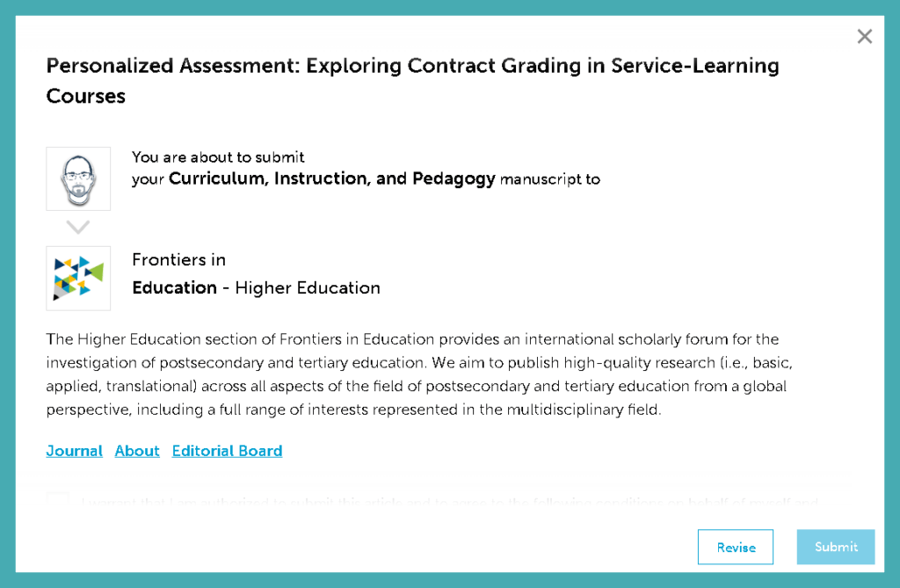The image size is (900, 588).
Task: Click the Higher Education section description paragraph
Action: 413,374
